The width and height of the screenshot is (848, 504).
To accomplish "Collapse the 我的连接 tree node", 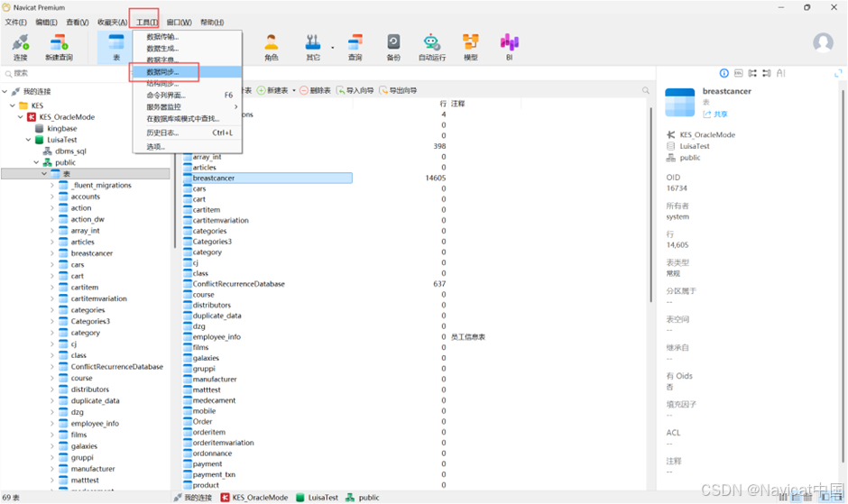I will (5, 91).
